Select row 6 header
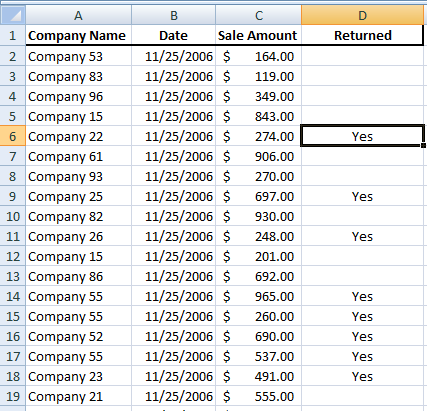 click(13, 136)
